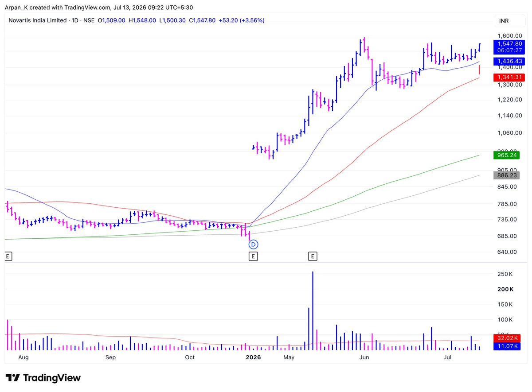Click the 1,140.00 price axis label

pyautogui.click(x=510, y=116)
